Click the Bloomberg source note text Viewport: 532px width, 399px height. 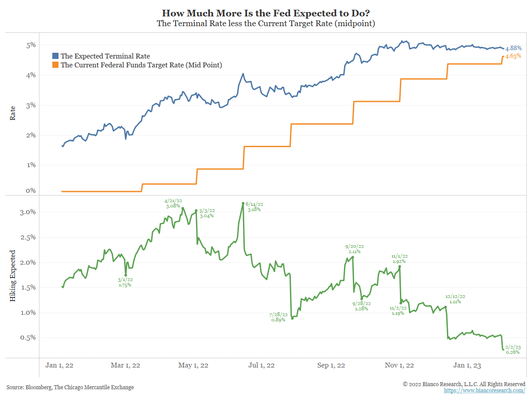coord(70,387)
